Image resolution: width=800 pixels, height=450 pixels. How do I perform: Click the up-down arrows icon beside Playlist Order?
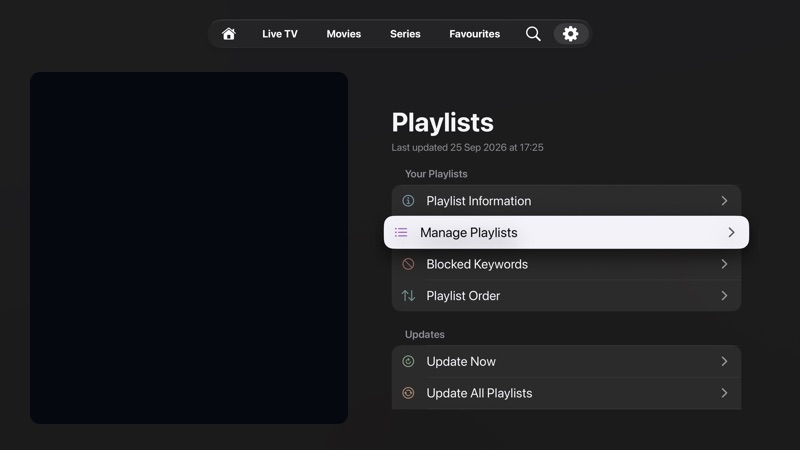click(408, 295)
